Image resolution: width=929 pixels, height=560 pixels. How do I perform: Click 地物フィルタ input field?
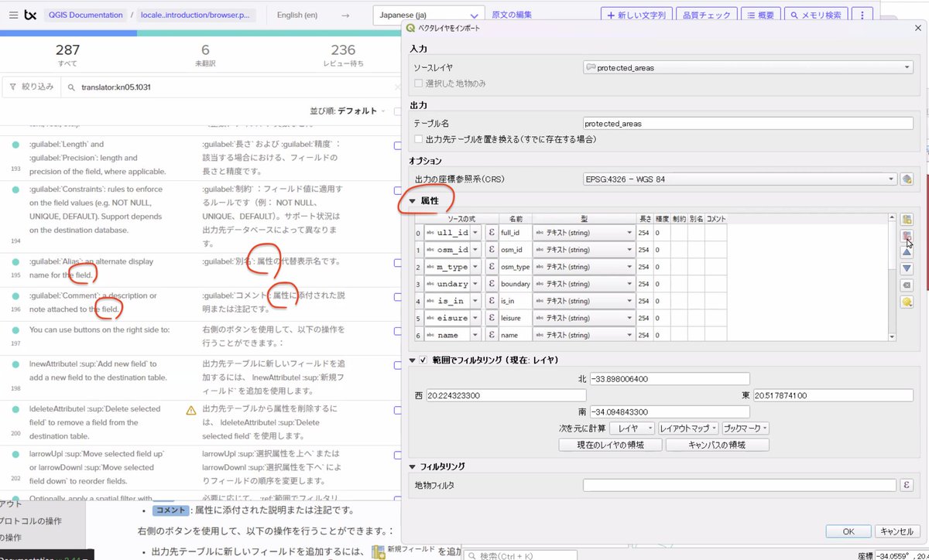(740, 485)
